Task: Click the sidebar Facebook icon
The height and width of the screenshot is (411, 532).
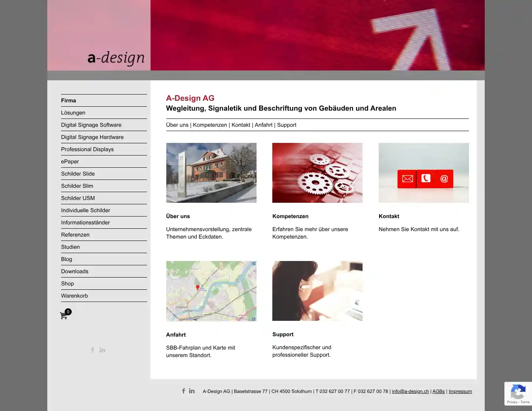Action: (93, 350)
